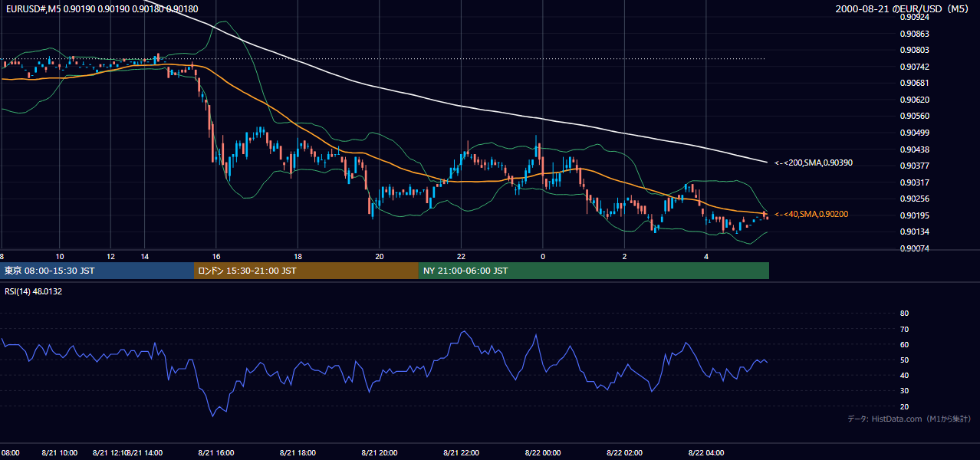This screenshot has width=980, height=460.
Task: Click the NY 21:00-06:00 JST session bar
Action: coord(594,271)
